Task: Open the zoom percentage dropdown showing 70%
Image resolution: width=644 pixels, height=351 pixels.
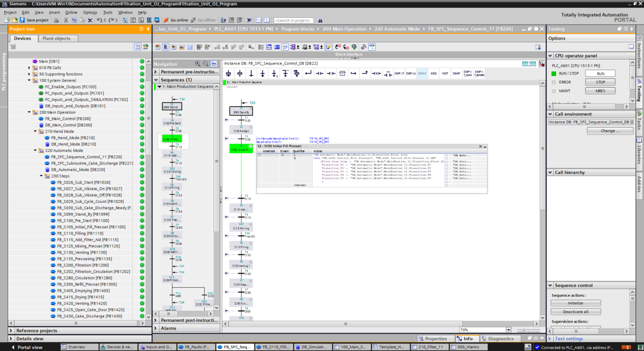Action: 509,330
